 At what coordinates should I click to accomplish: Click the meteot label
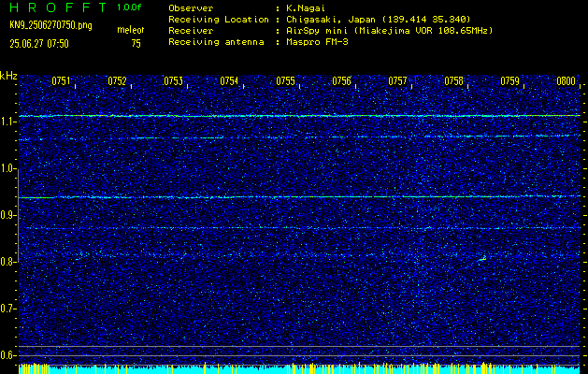pyautogui.click(x=131, y=30)
